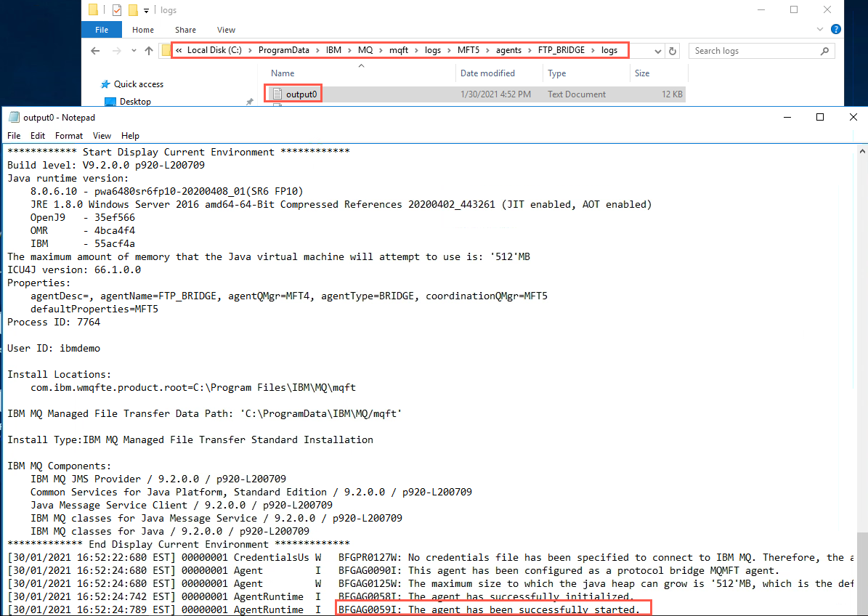868x616 pixels.
Task: Click the IBM breadcrumb in address bar
Action: tap(333, 50)
